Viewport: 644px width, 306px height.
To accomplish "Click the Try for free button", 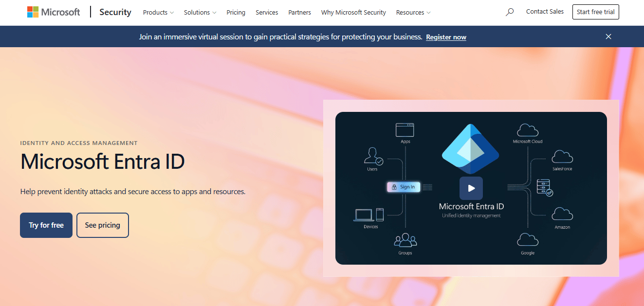I will [x=46, y=225].
